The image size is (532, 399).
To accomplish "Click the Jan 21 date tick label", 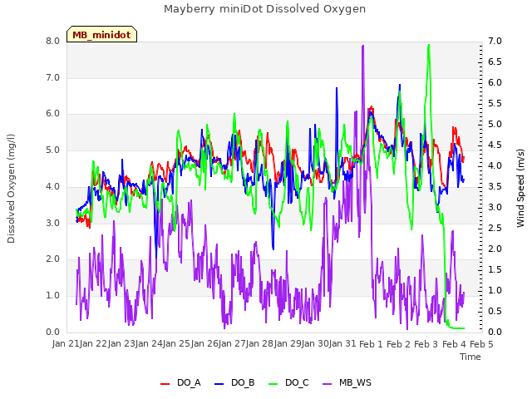I will click(66, 344).
